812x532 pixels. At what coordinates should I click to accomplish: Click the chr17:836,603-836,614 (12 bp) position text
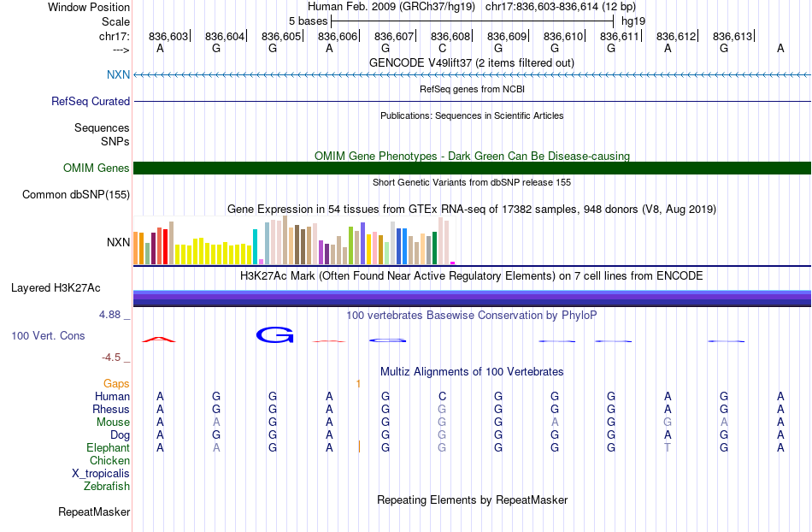[x=561, y=7]
